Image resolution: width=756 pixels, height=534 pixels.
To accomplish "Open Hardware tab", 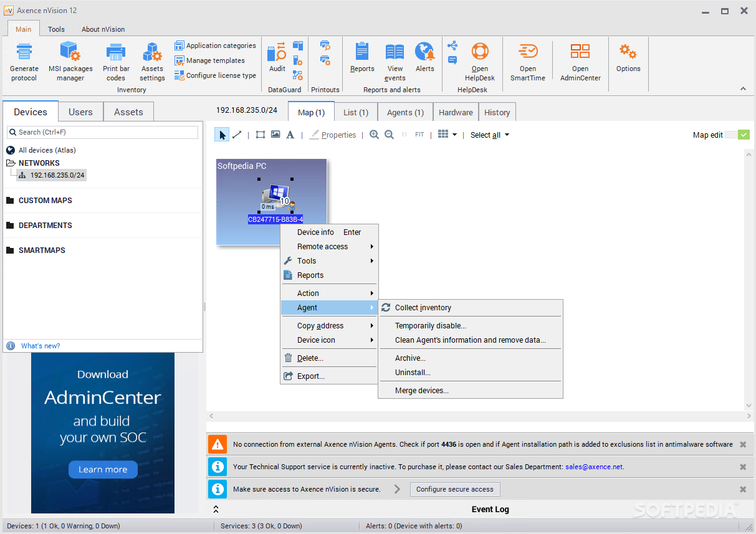I will [x=456, y=113].
